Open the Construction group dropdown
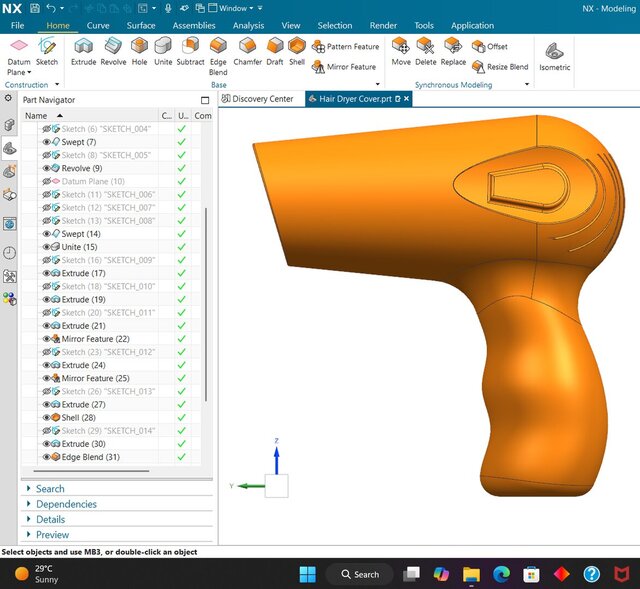 57,84
